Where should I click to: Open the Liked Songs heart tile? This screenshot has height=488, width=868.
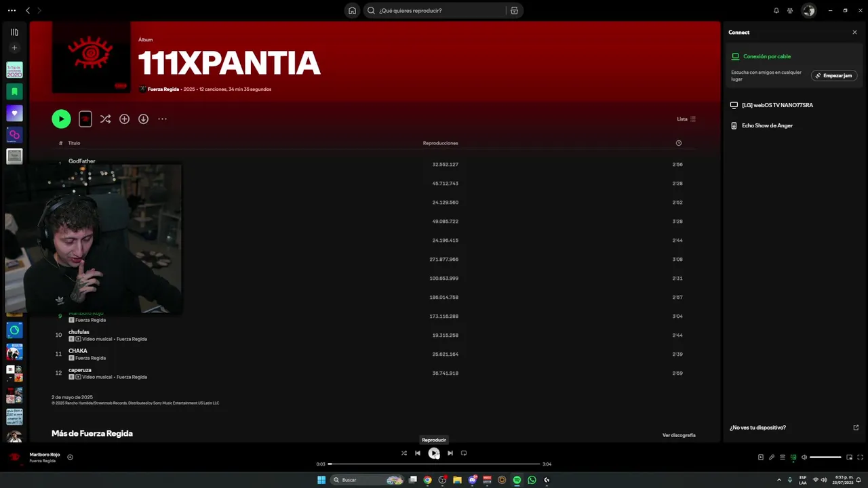point(14,113)
